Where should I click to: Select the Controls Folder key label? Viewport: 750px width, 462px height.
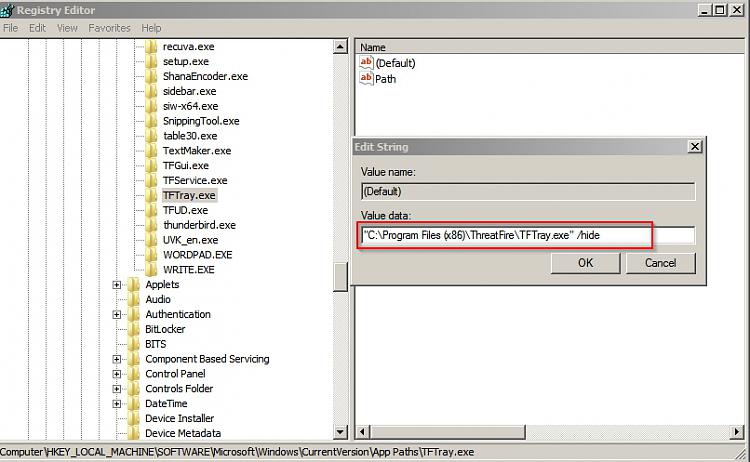pos(179,389)
